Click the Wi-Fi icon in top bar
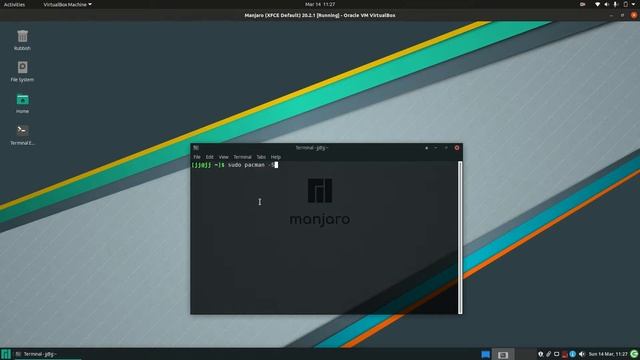 pos(598,4)
